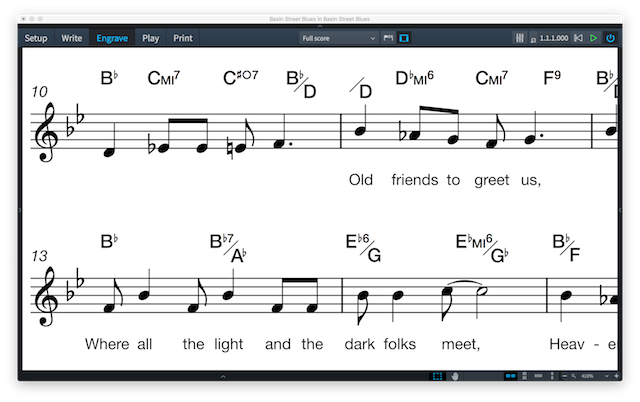Viewport: 640px width, 402px height.
Task: Select the F9 chord symbol
Action: [x=552, y=78]
